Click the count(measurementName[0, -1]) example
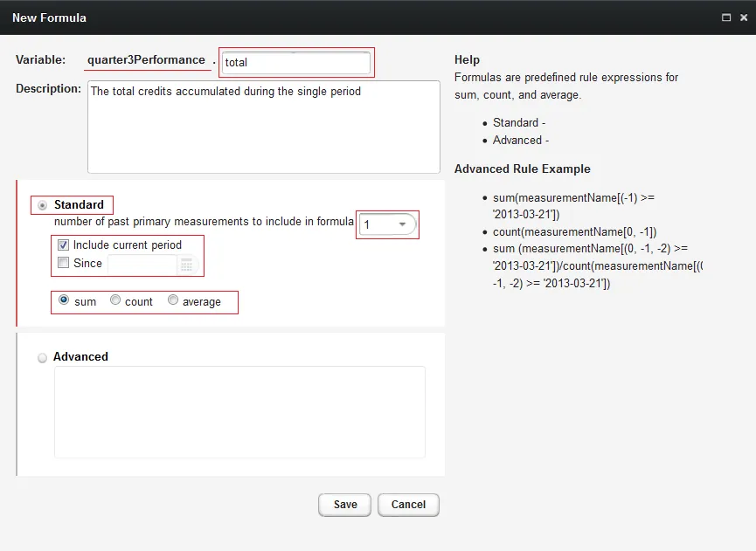Screen dimensions: 756x551 coord(575,231)
